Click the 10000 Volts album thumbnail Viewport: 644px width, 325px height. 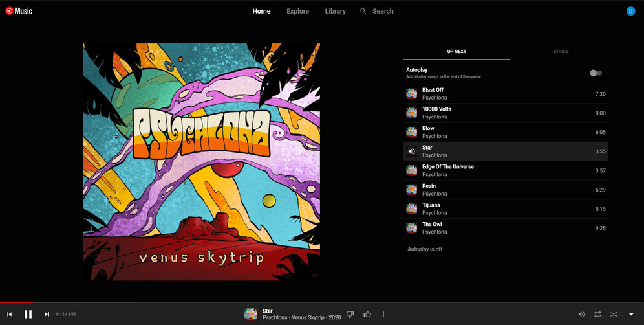click(x=411, y=113)
